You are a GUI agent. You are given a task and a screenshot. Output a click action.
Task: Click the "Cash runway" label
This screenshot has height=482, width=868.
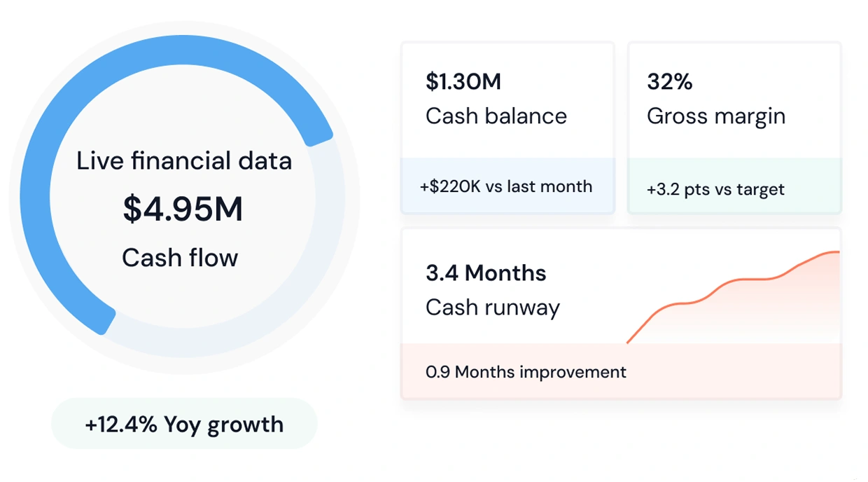point(493,307)
